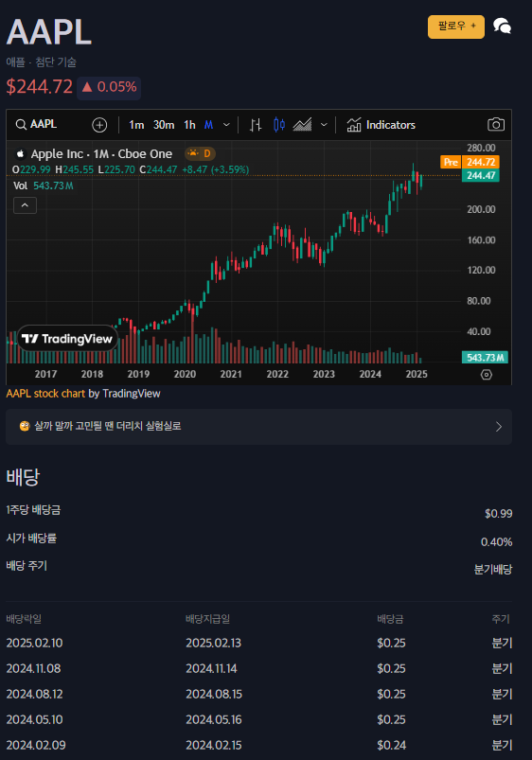Click the TradingView logo badge

pyautogui.click(x=67, y=338)
